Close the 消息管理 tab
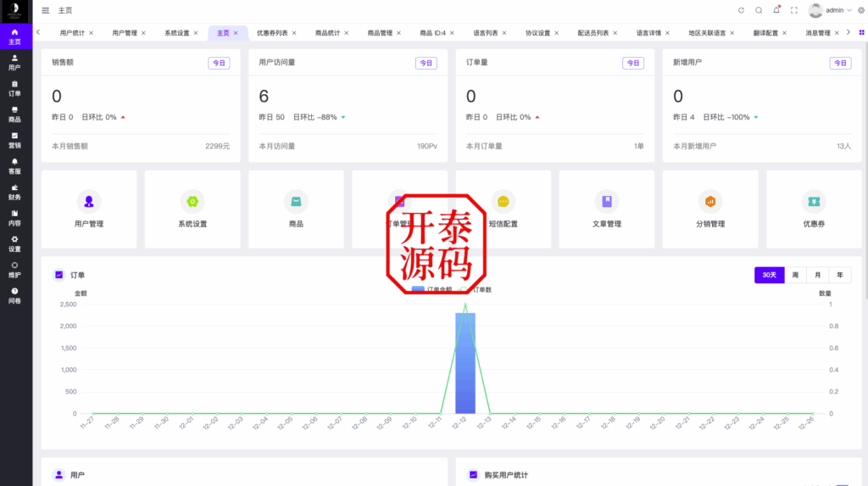This screenshot has height=486, width=868. tap(837, 33)
